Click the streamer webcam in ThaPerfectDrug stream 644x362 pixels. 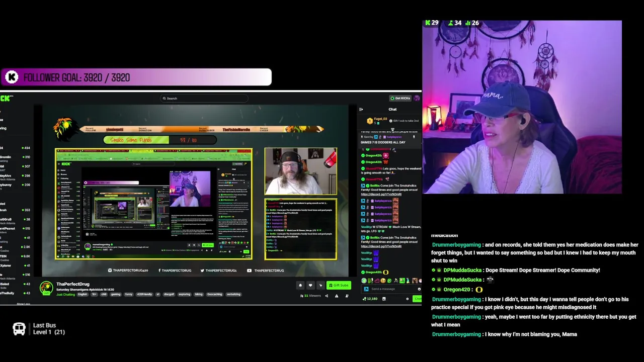coord(301,171)
